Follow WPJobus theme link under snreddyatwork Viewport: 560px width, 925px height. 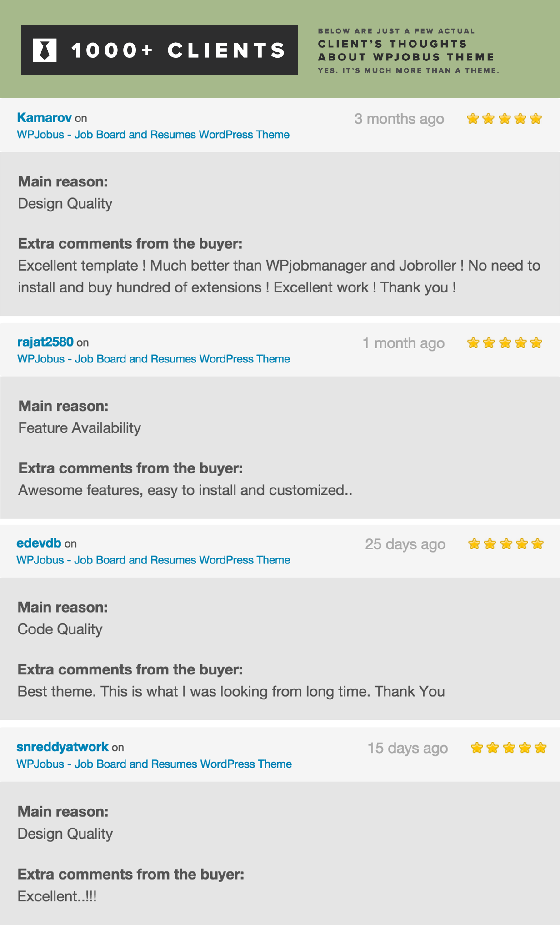[154, 764]
